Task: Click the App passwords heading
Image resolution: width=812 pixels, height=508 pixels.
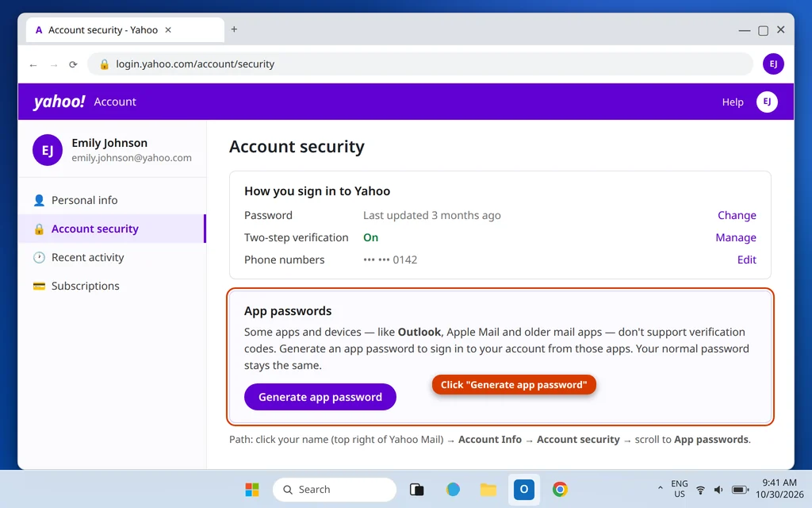Action: pyautogui.click(x=288, y=311)
